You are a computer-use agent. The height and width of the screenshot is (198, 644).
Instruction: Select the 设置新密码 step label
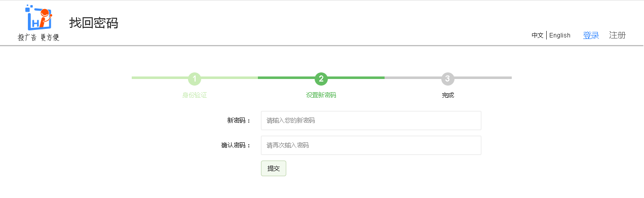coord(321,95)
